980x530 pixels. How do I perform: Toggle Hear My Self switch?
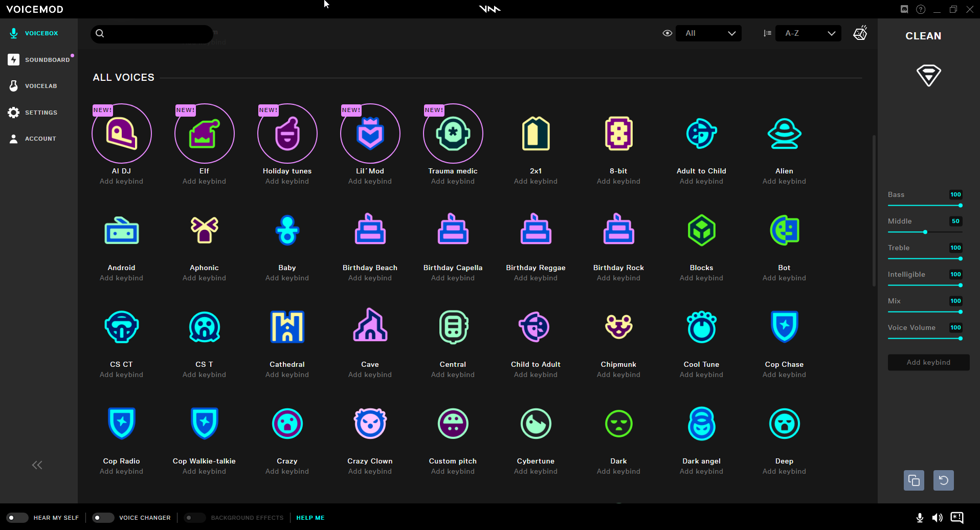coord(17,518)
